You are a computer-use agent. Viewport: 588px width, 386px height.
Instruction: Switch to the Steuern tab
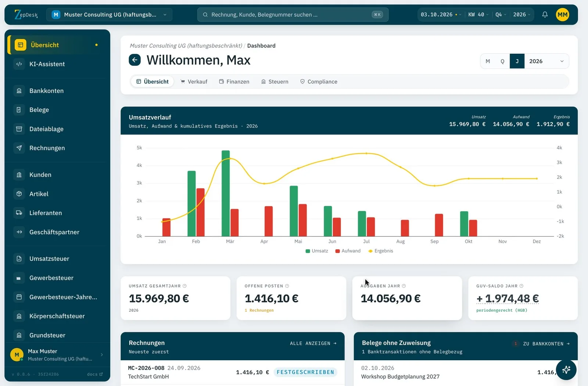[275, 82]
